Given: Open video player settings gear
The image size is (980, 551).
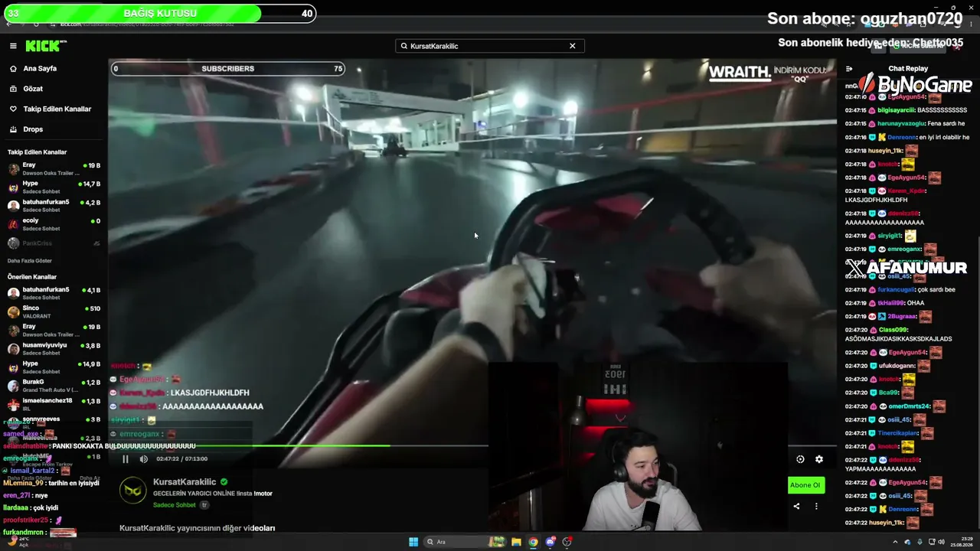Looking at the screenshot, I should [819, 459].
